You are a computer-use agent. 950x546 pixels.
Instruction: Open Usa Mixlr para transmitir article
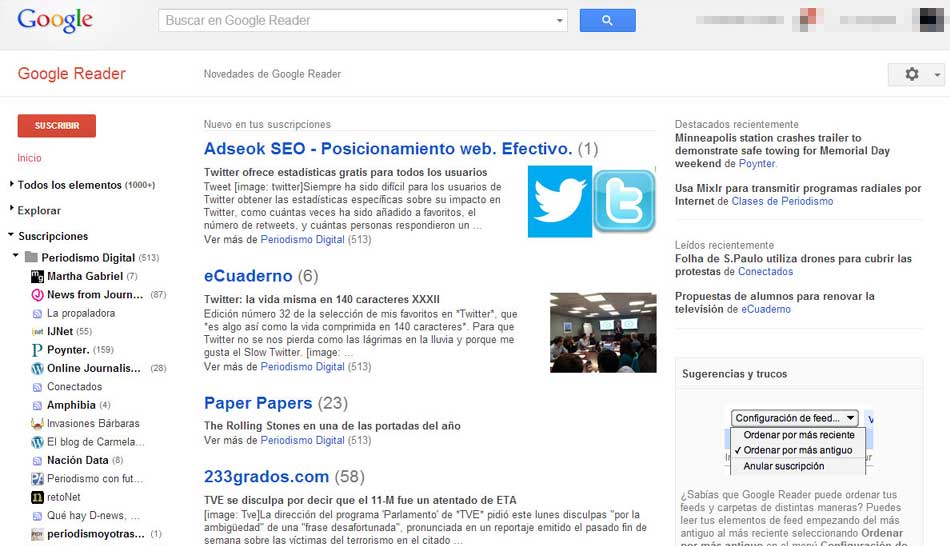pyautogui.click(x=798, y=195)
